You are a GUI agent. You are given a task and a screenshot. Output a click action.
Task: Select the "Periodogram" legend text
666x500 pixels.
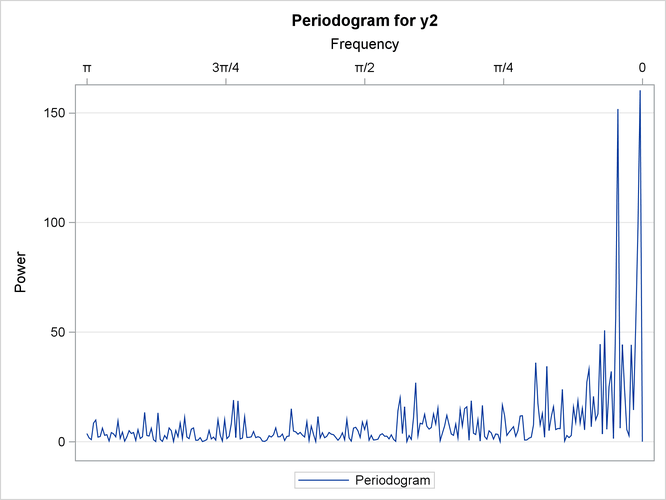click(x=393, y=480)
